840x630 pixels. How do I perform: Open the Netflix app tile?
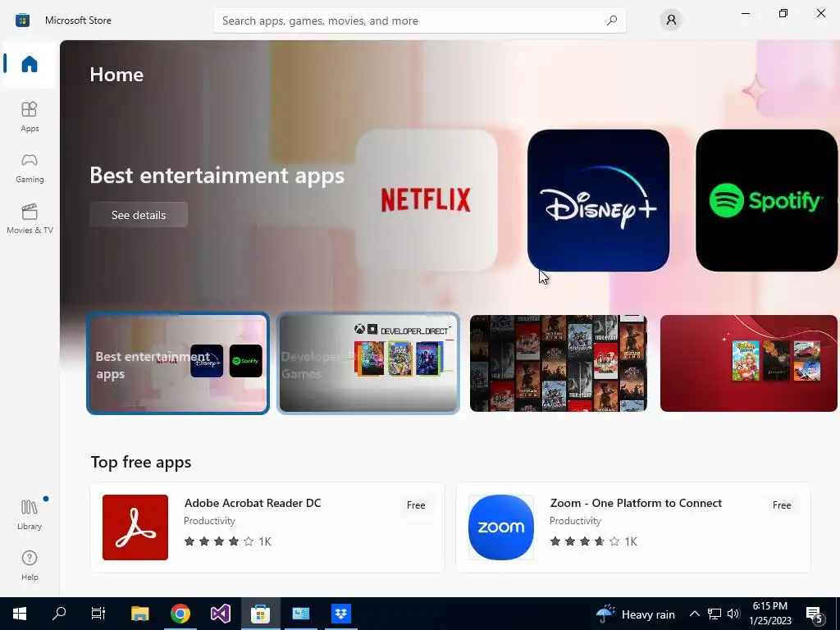click(x=427, y=200)
